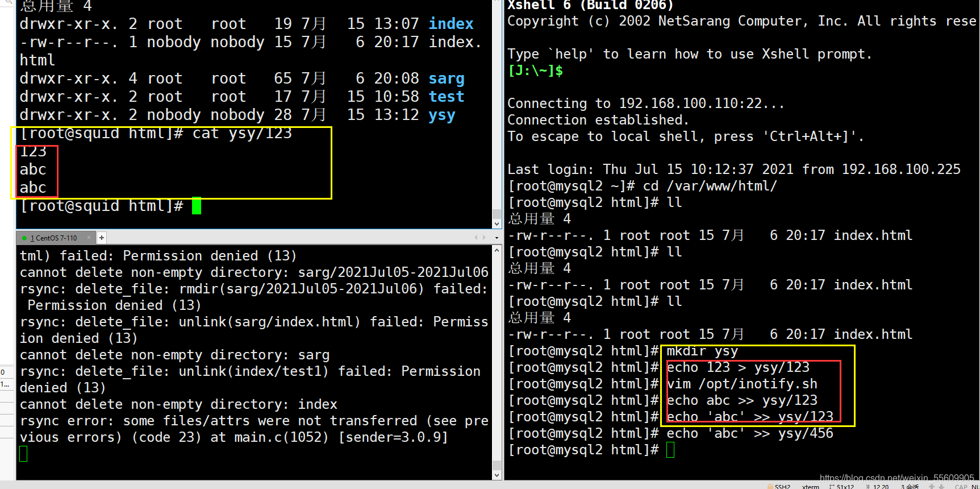Click scrollbar down arrow of squid terminal pane
The width and height of the screenshot is (980, 489).
tap(497, 224)
